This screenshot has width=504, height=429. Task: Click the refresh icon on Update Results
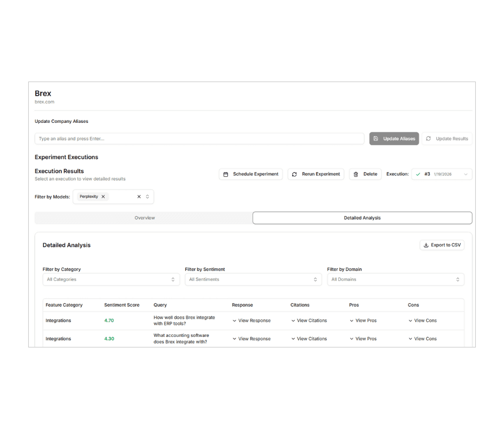429,138
